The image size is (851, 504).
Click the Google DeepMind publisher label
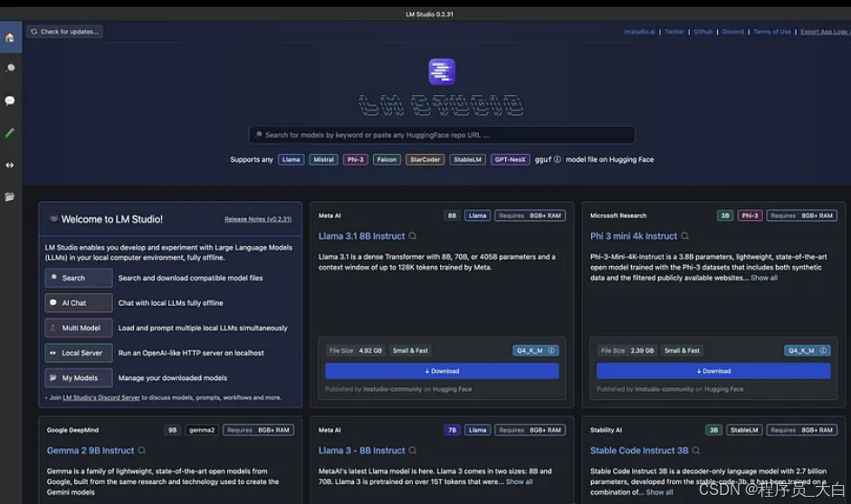[72, 430]
